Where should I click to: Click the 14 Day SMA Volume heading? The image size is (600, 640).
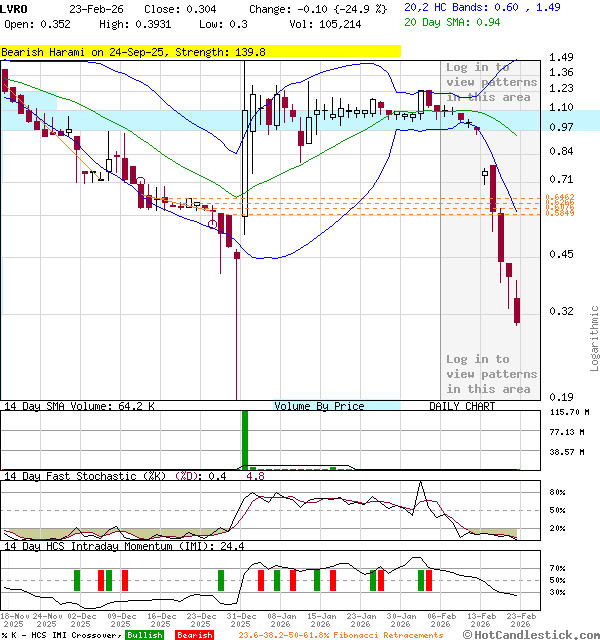click(80, 406)
